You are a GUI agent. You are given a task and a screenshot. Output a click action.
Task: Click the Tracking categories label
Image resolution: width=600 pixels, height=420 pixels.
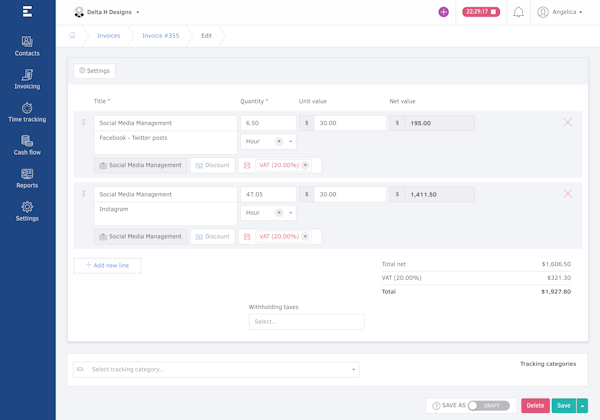548,364
